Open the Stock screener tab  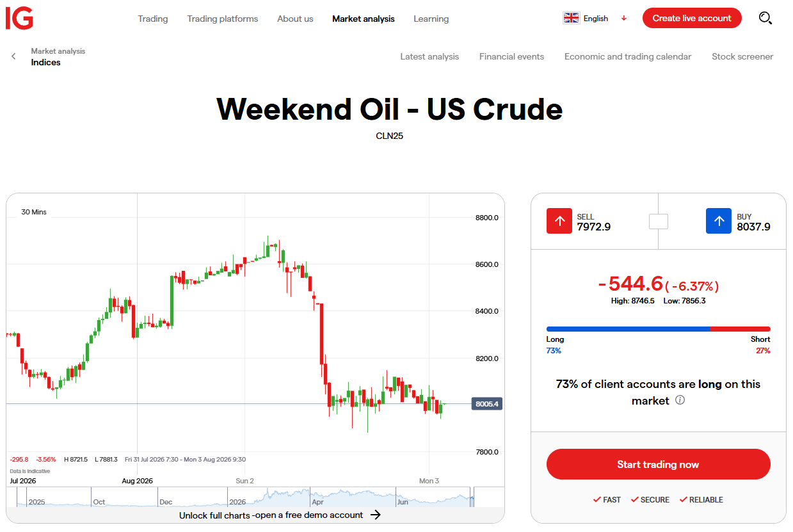742,56
